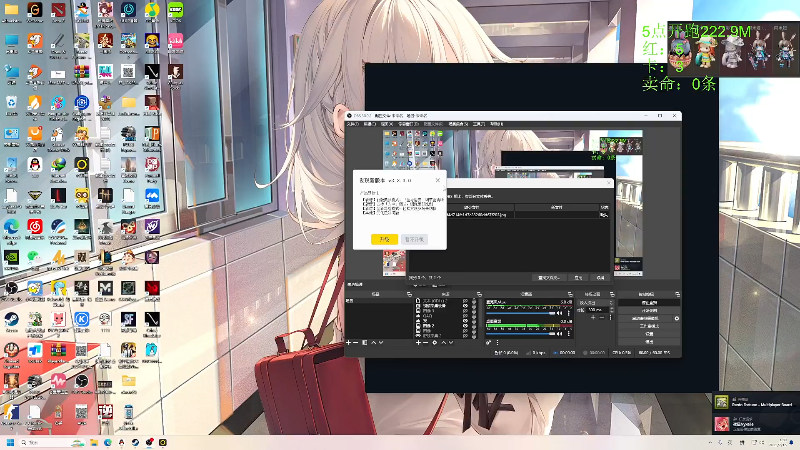Open the 编辑 (Edit) menu in OBS
800x450 pixels.
coord(369,124)
